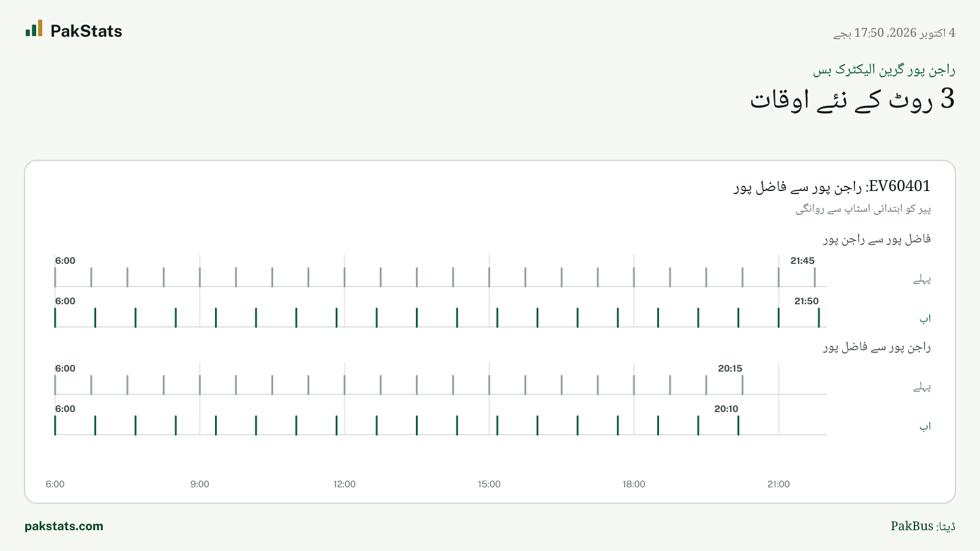
Task: Select the 'پہلے' label of the row ending 21:45
Action: 922,280
